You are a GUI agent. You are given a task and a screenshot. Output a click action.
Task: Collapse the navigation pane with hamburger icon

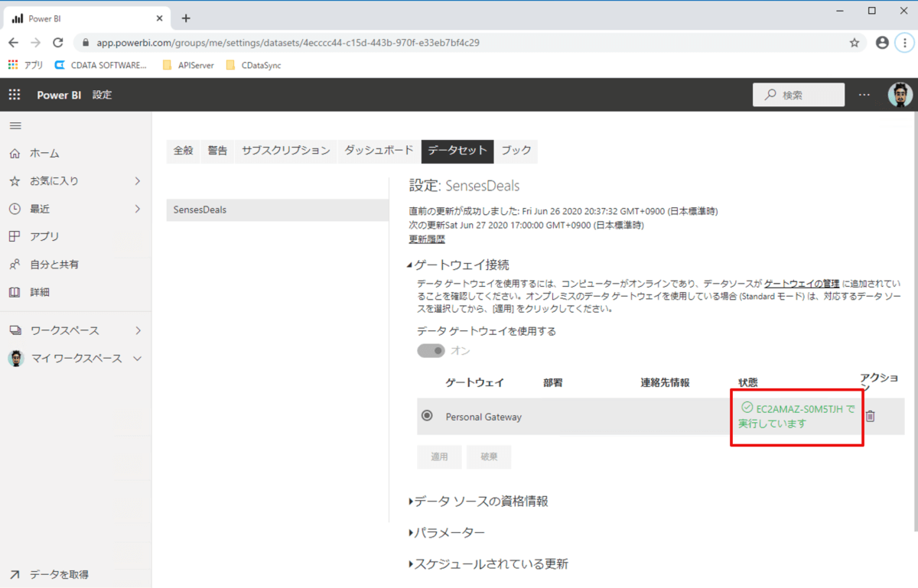click(x=15, y=125)
